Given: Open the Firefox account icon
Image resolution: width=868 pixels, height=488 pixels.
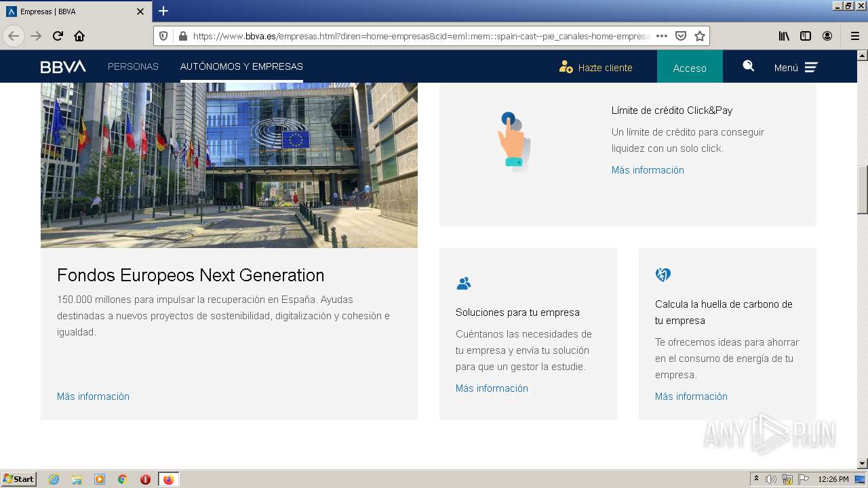Looking at the screenshot, I should [x=827, y=36].
